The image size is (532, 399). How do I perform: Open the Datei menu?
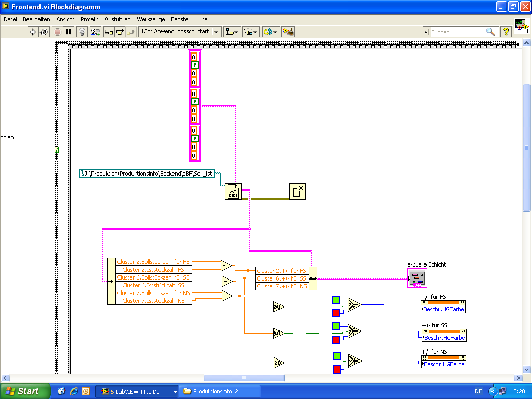click(10, 19)
